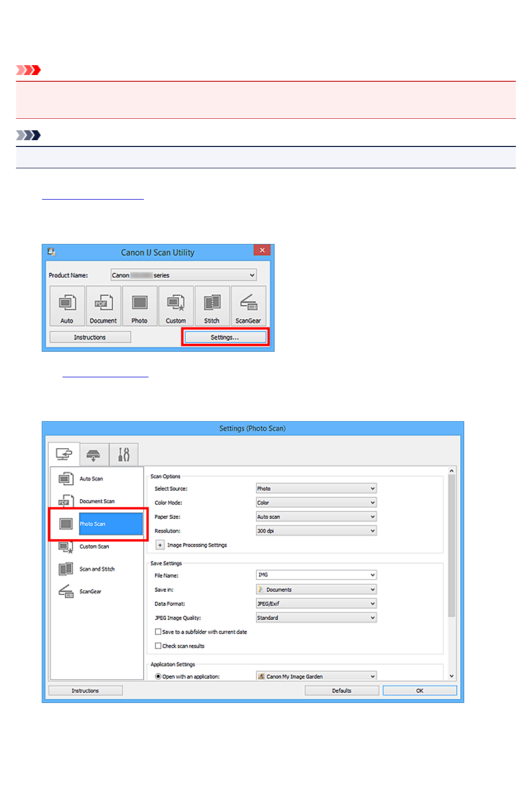The width and height of the screenshot is (532, 789).
Task: Click the Documents folder icon in Save in
Action: 261,589
